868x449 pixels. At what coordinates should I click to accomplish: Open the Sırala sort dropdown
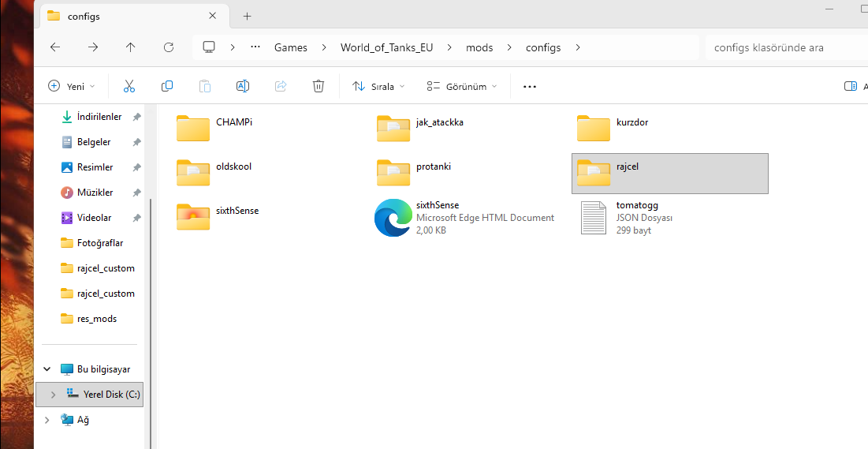pyautogui.click(x=378, y=86)
